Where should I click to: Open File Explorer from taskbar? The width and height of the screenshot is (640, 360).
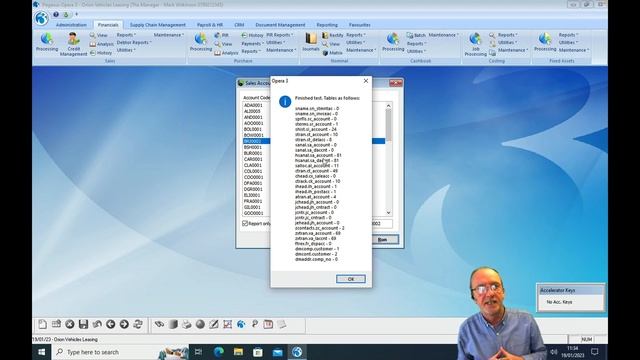point(238,351)
